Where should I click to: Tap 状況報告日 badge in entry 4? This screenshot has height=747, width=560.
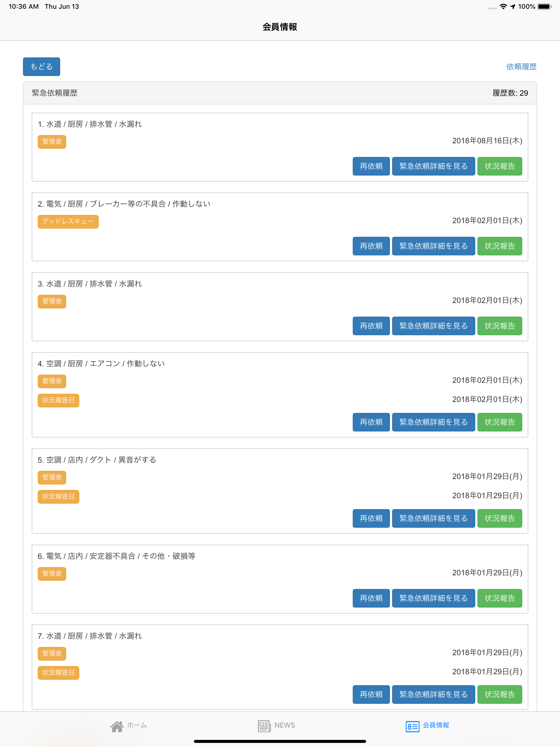click(x=59, y=400)
